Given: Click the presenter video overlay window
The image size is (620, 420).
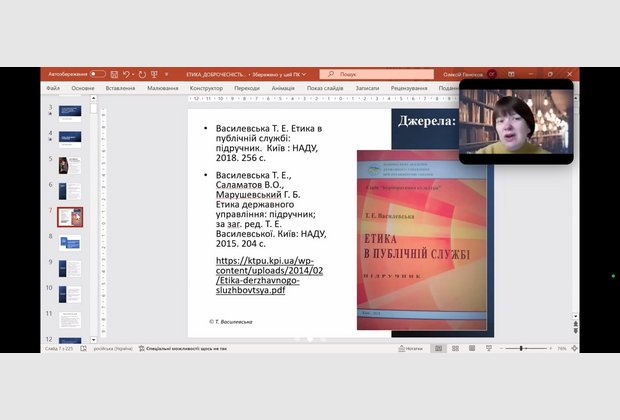Looking at the screenshot, I should (x=516, y=121).
